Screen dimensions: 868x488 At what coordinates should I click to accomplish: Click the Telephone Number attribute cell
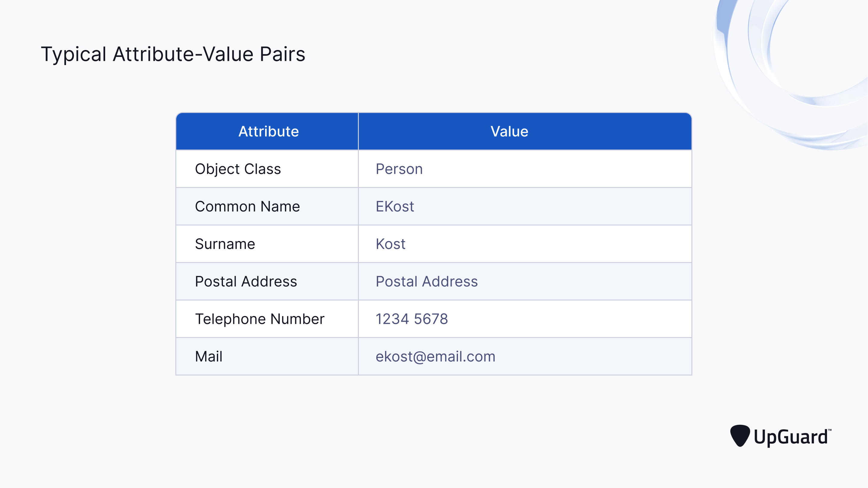pyautogui.click(x=259, y=319)
